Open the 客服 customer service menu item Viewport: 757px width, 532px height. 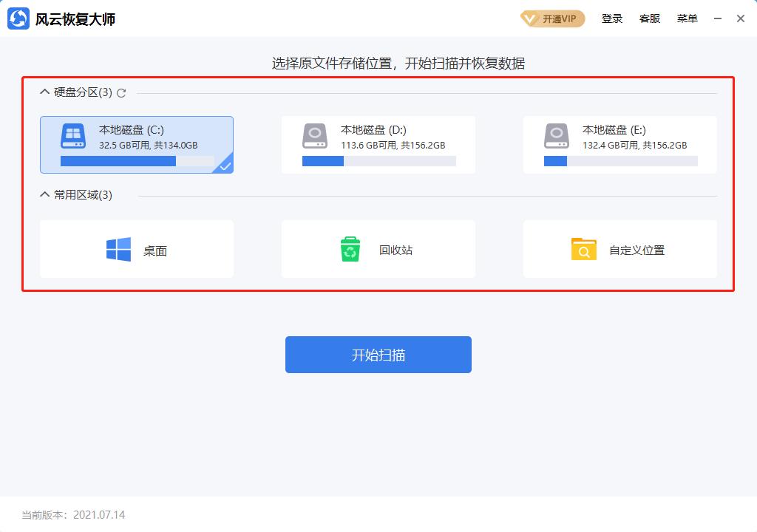(650, 18)
